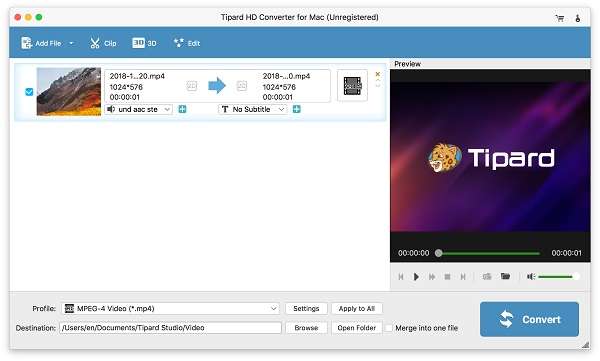
Task: Open the Add File dropdown arrow
Action: (72, 43)
